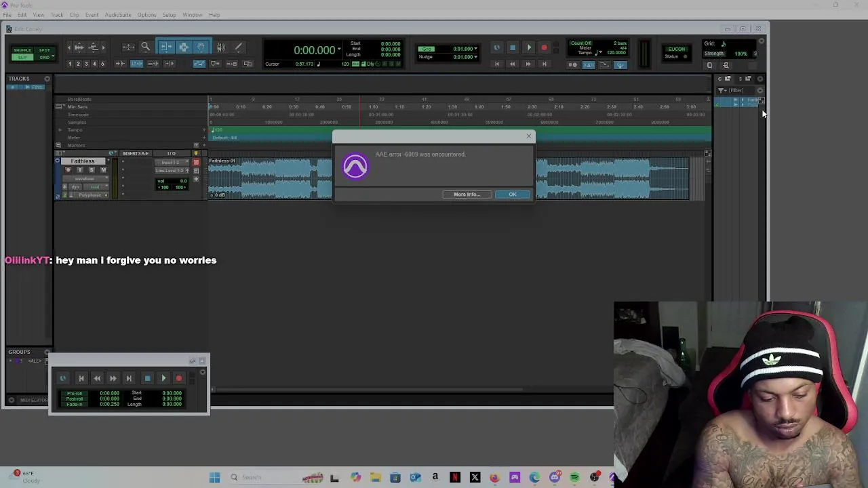Select the Selector tool

click(184, 47)
